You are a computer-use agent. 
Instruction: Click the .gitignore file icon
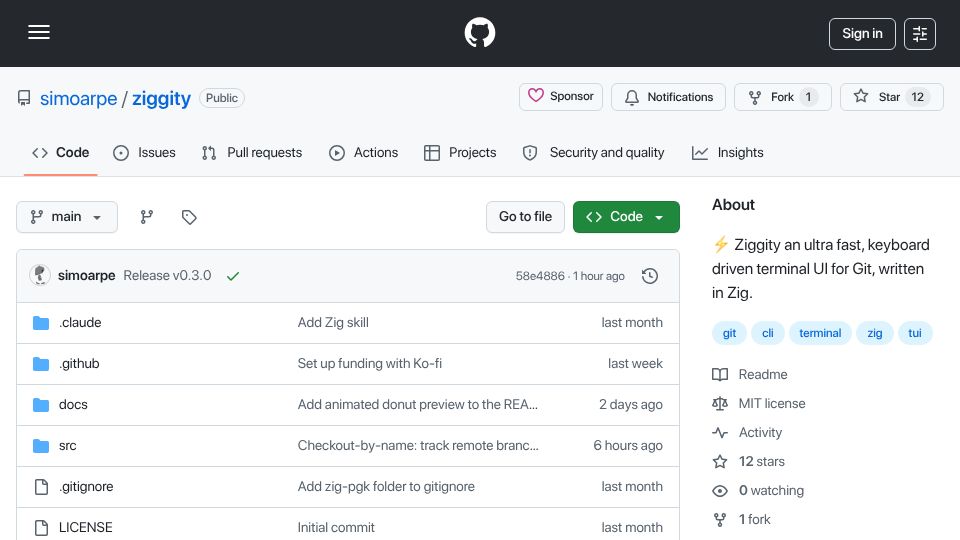41,487
